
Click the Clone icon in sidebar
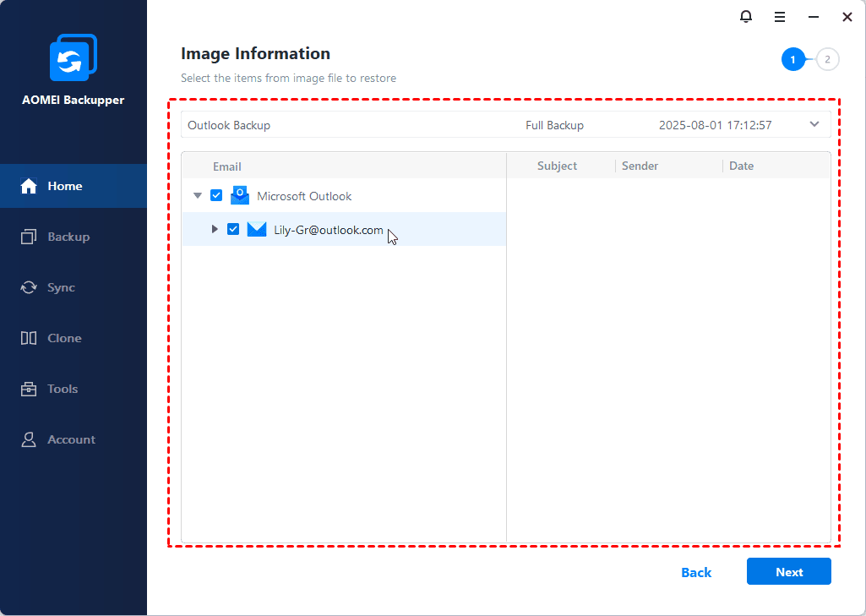coord(29,338)
